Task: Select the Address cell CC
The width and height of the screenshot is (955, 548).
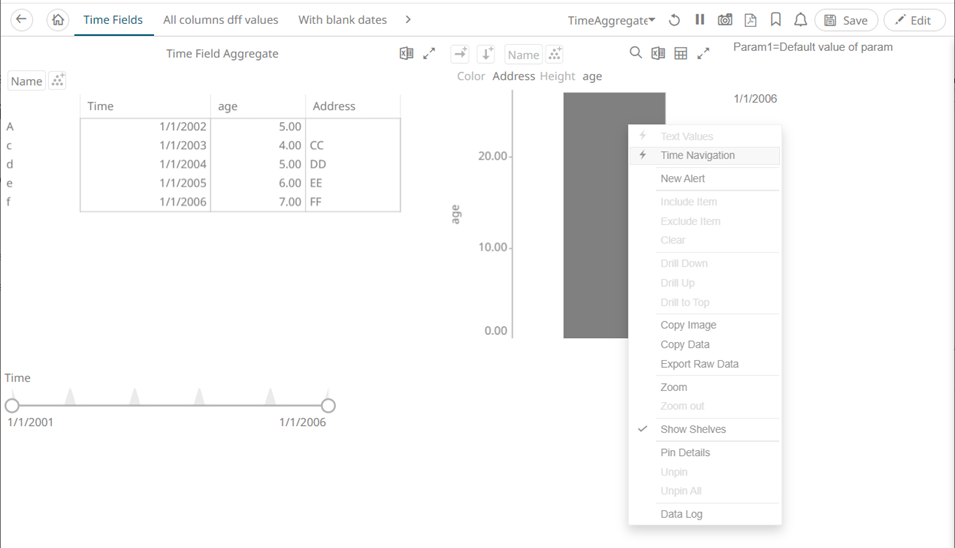Action: 353,145
